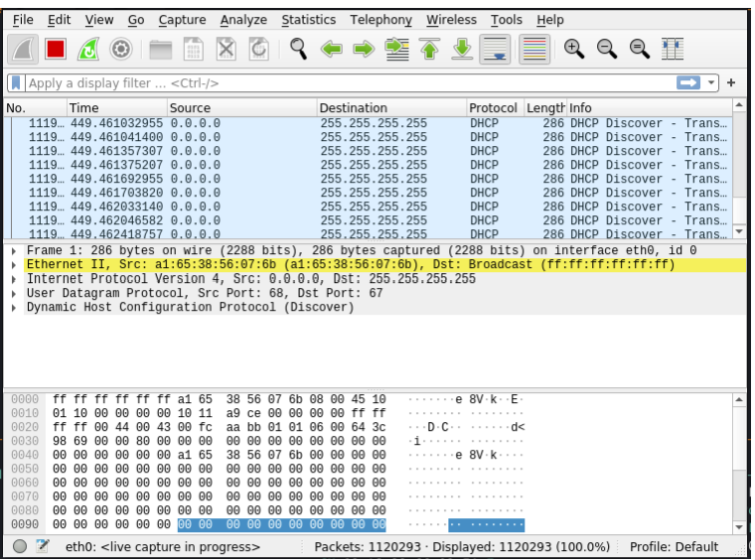Expand Dynamic Host Configuration Protocol row
The height and width of the screenshot is (560, 755).
14,308
